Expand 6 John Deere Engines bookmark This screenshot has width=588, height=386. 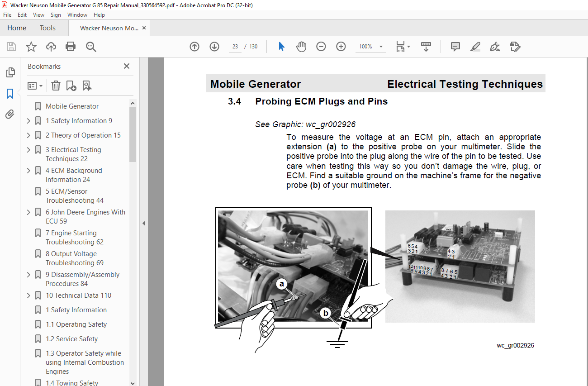pos(28,212)
